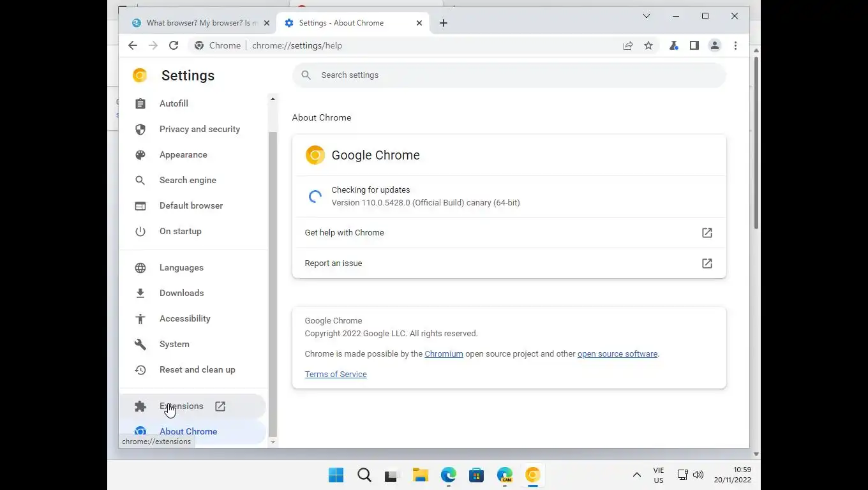Click the sidebar scroll-down arrow
The height and width of the screenshot is (490, 868).
273,442
